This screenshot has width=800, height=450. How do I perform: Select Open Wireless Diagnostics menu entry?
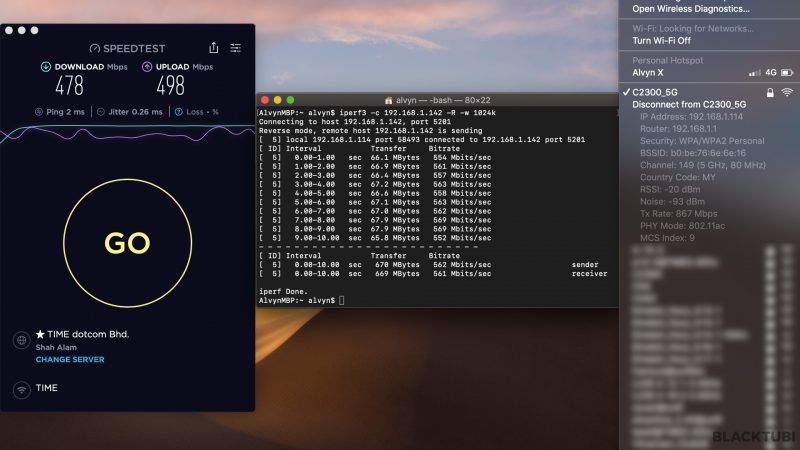click(x=691, y=9)
